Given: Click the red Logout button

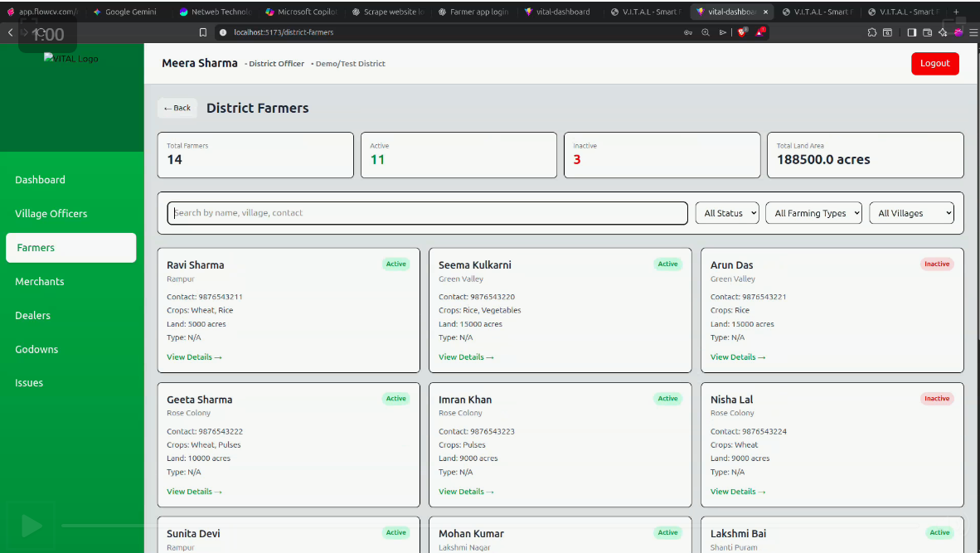Looking at the screenshot, I should coord(935,64).
